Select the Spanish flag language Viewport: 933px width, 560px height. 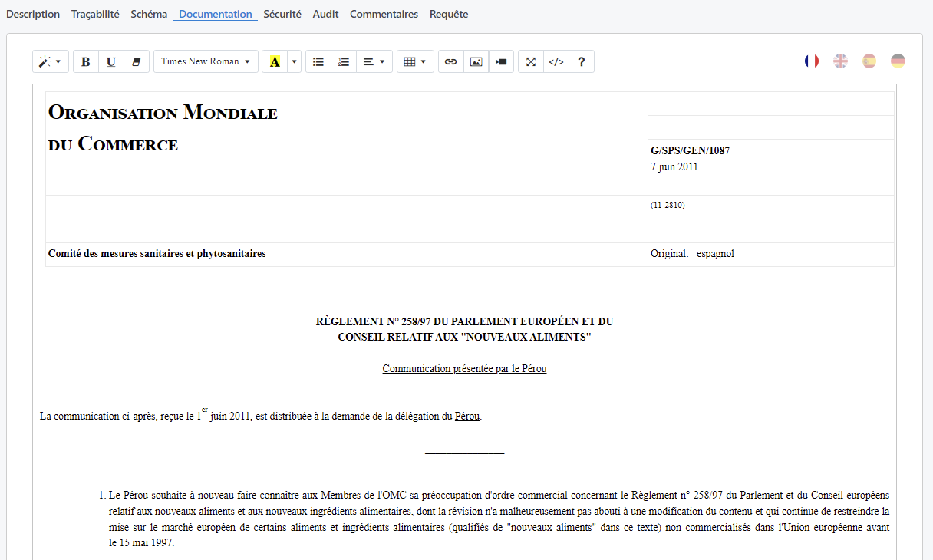[869, 61]
